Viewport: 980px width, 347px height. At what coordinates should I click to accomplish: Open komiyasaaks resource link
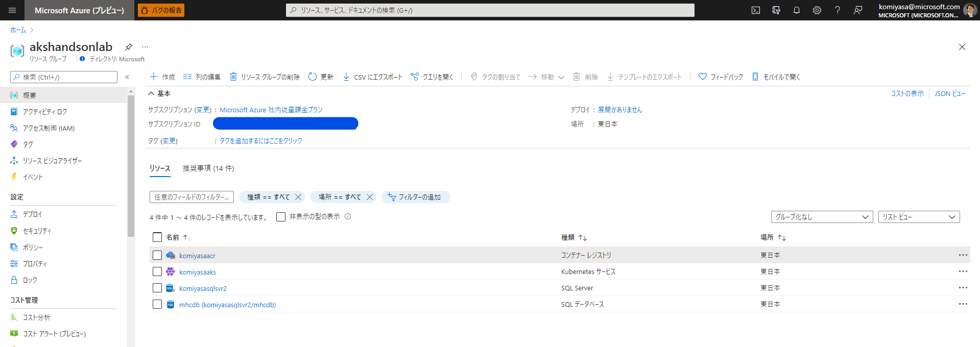coord(198,272)
